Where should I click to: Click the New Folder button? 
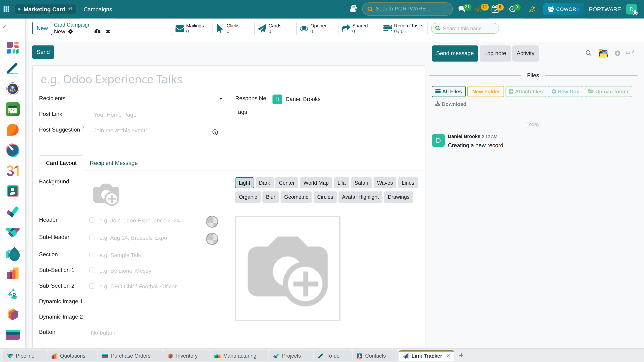(486, 92)
